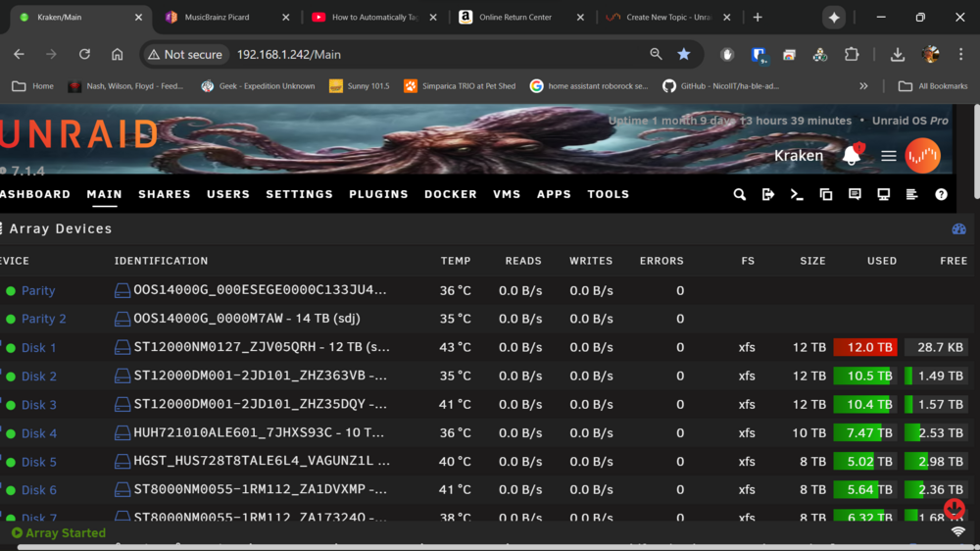Open the terminal prompt icon
The width and height of the screenshot is (980, 551).
pos(797,194)
